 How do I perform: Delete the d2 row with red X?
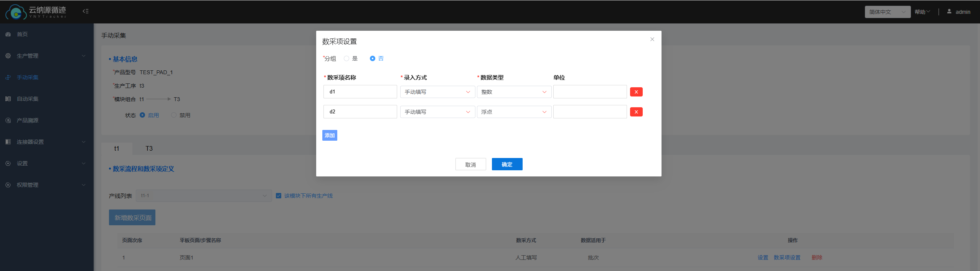point(636,112)
